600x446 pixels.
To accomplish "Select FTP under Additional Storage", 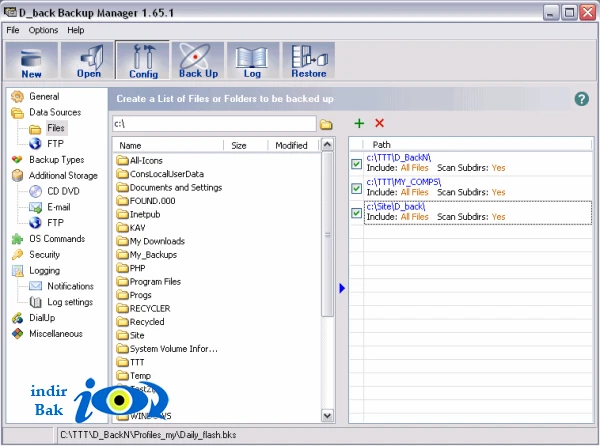I will coord(55,223).
